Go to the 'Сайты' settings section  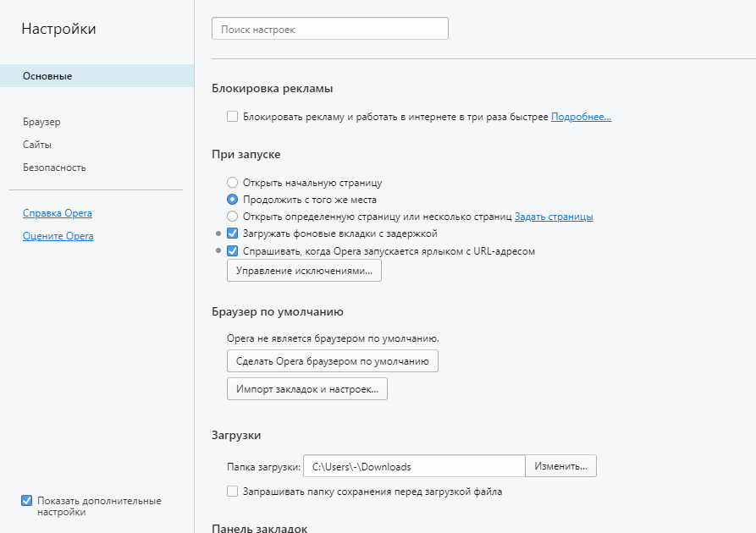point(37,145)
